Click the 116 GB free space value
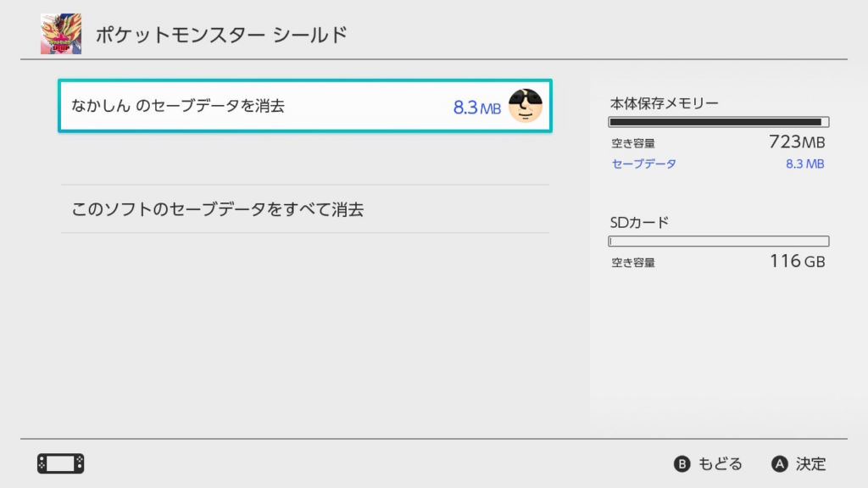 [798, 261]
